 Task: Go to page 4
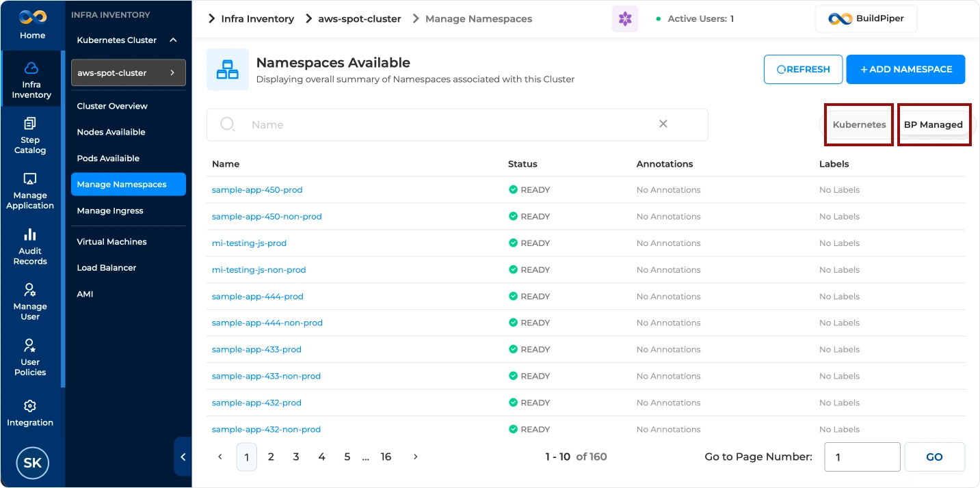pos(321,457)
